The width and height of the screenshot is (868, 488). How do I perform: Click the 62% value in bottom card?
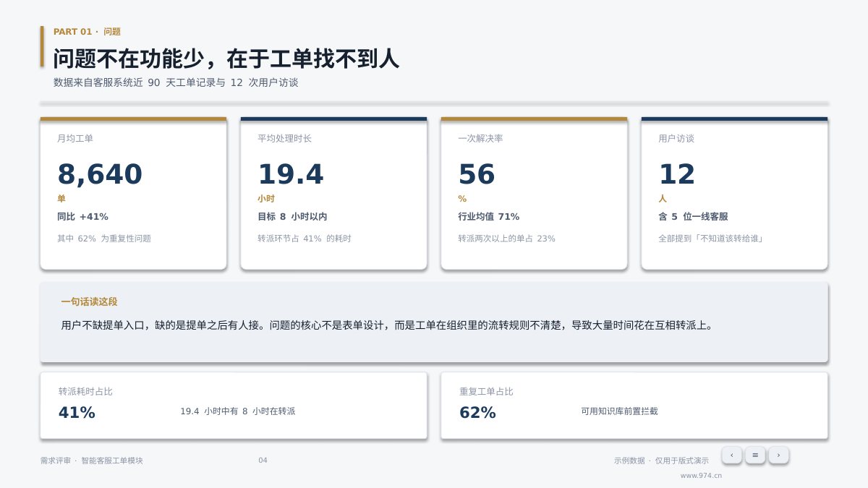pos(477,413)
